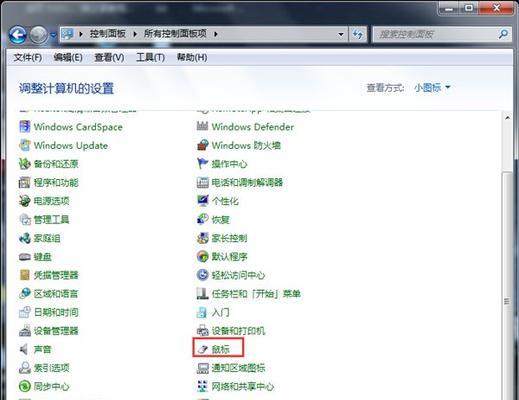Open the 家长控制 parental controls icon
Viewport: 519px width, 400px height.
pyautogui.click(x=202, y=238)
